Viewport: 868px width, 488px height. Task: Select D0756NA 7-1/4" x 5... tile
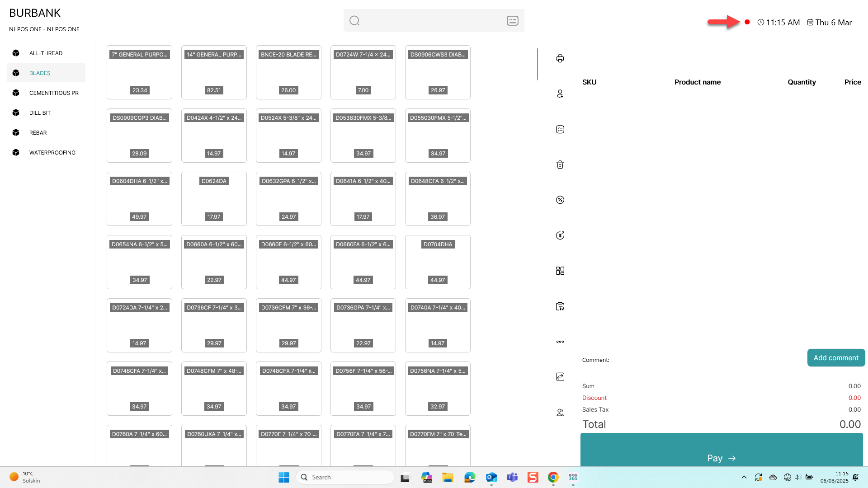pyautogui.click(x=438, y=389)
